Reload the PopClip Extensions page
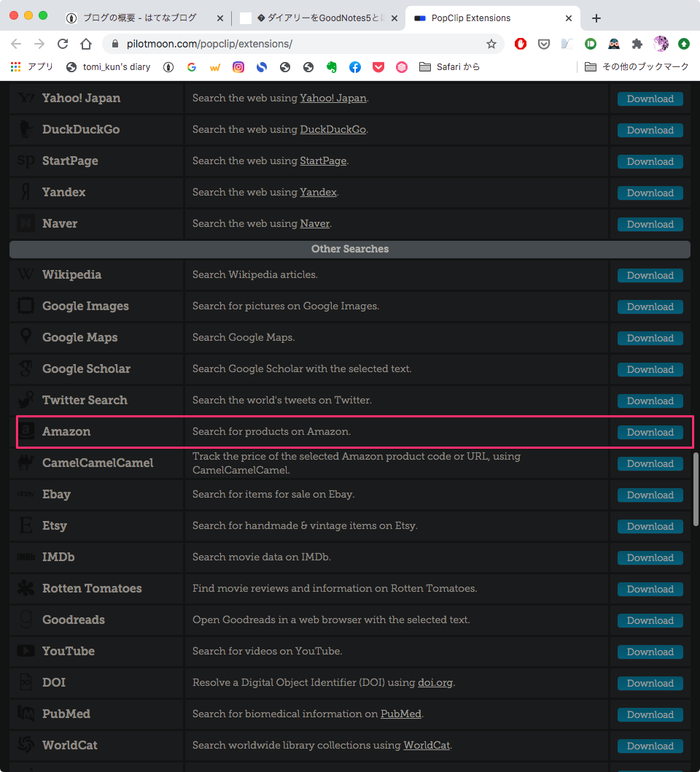The height and width of the screenshot is (772, 700). point(63,44)
